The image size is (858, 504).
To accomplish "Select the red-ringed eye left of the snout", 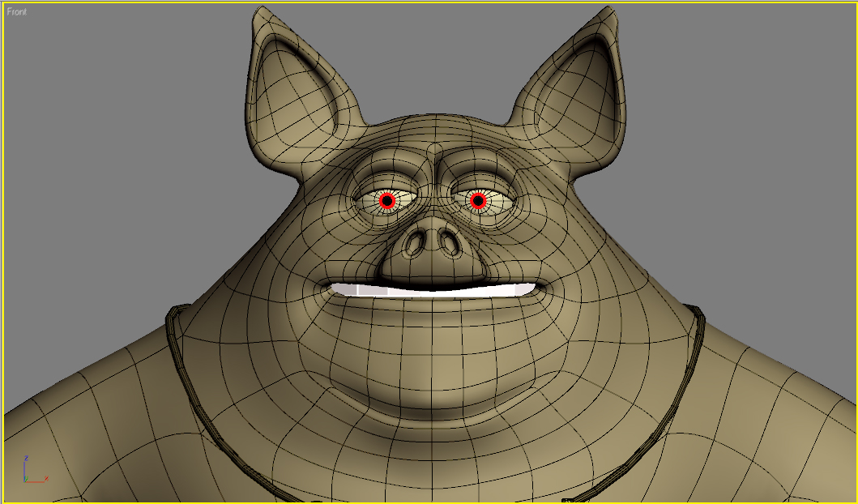I will click(386, 202).
